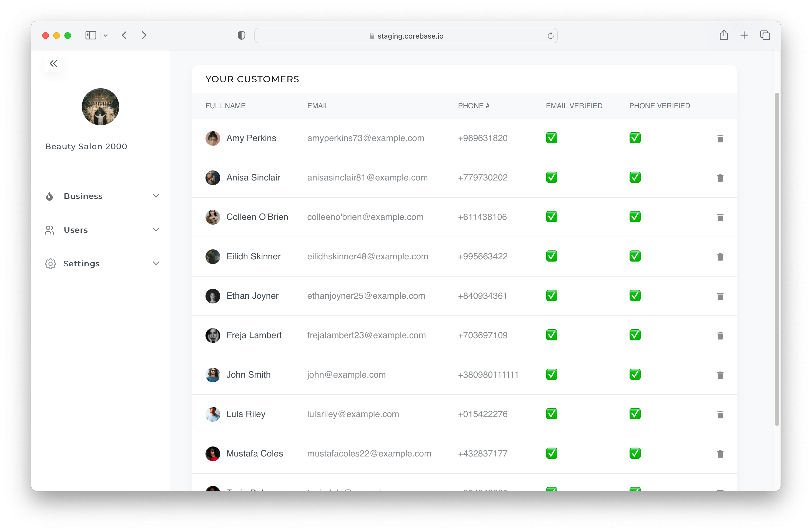Click the name Colleen O'Brien
This screenshot has width=812, height=532.
click(257, 217)
